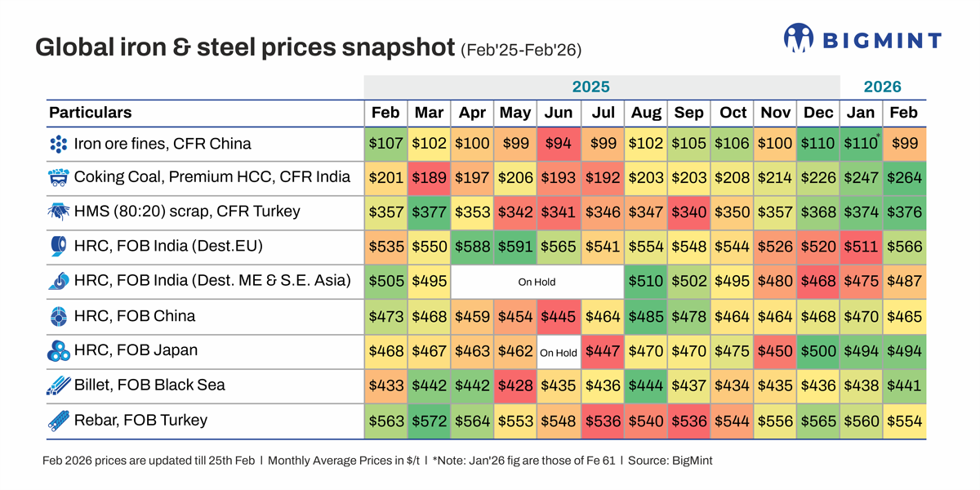Image resolution: width=980 pixels, height=490 pixels.
Task: Click the Iron ore fines row icon
Action: pyautogui.click(x=57, y=145)
